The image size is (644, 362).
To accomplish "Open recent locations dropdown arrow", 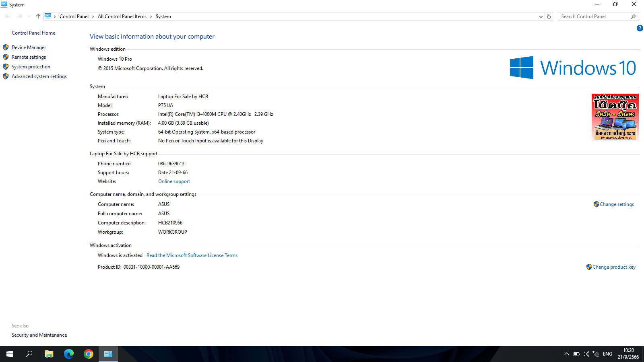I will pyautogui.click(x=29, y=16).
